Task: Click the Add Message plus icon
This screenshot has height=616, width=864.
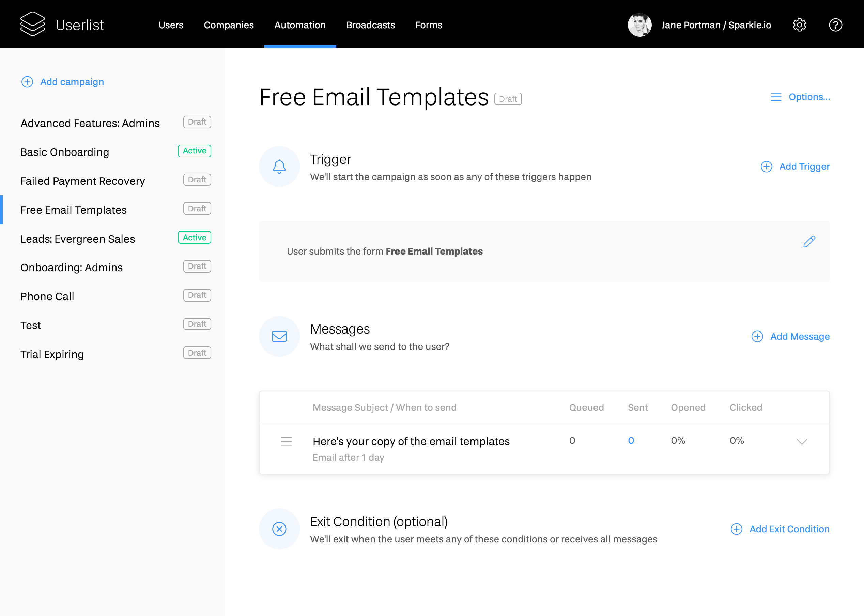Action: coord(757,336)
